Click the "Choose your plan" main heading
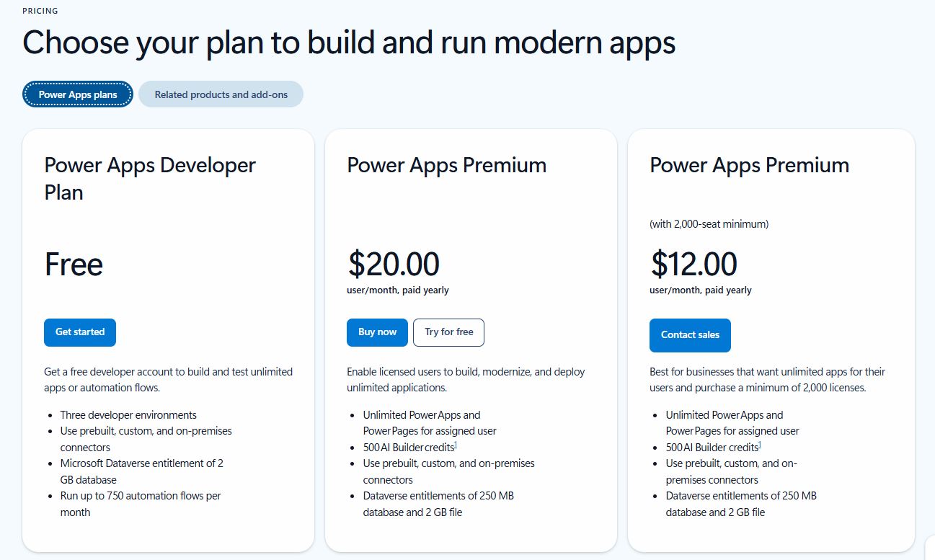Screen dimensions: 935x560 click(349, 43)
